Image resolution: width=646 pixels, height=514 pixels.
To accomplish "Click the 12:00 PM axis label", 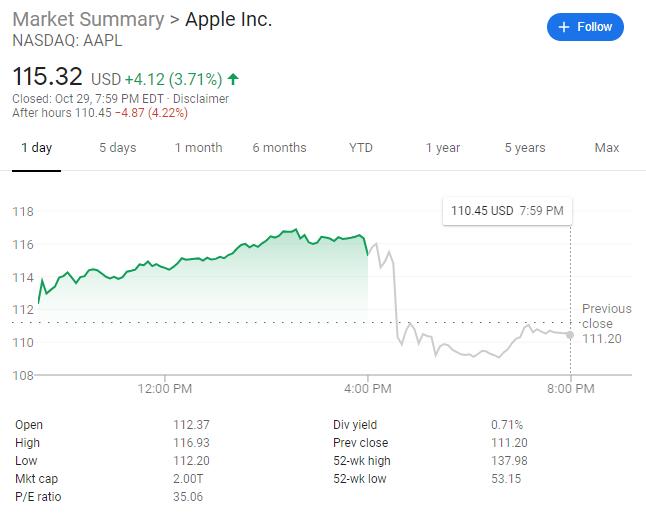I will pos(165,387).
